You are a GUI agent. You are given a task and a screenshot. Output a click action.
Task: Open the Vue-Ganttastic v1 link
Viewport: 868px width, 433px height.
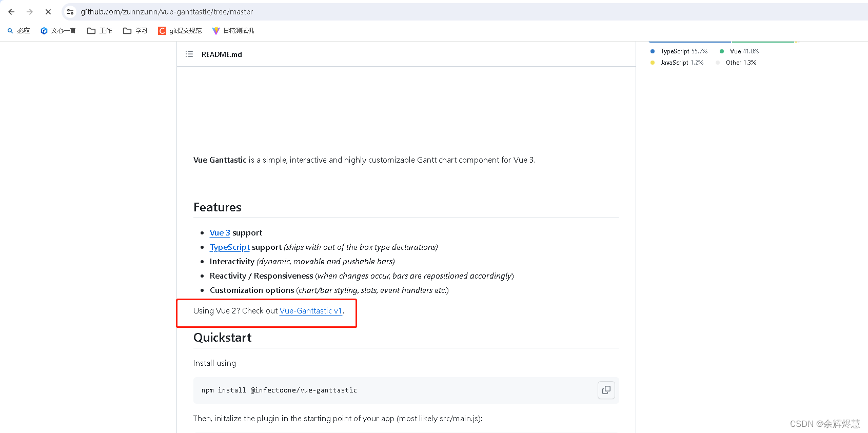tap(311, 311)
